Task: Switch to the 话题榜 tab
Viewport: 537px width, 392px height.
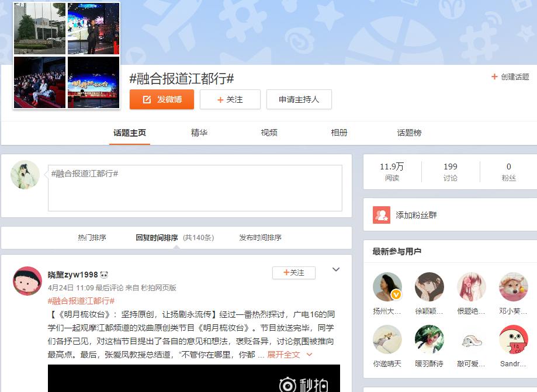Action: coord(409,133)
